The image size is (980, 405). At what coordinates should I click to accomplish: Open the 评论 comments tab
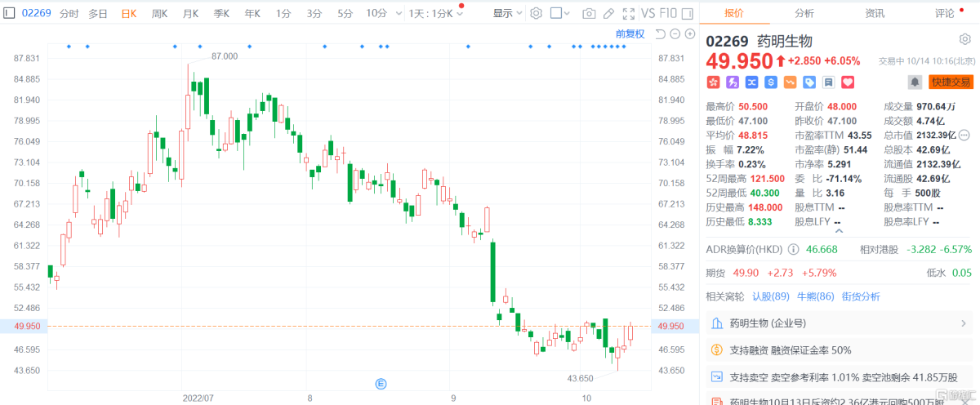click(x=945, y=12)
